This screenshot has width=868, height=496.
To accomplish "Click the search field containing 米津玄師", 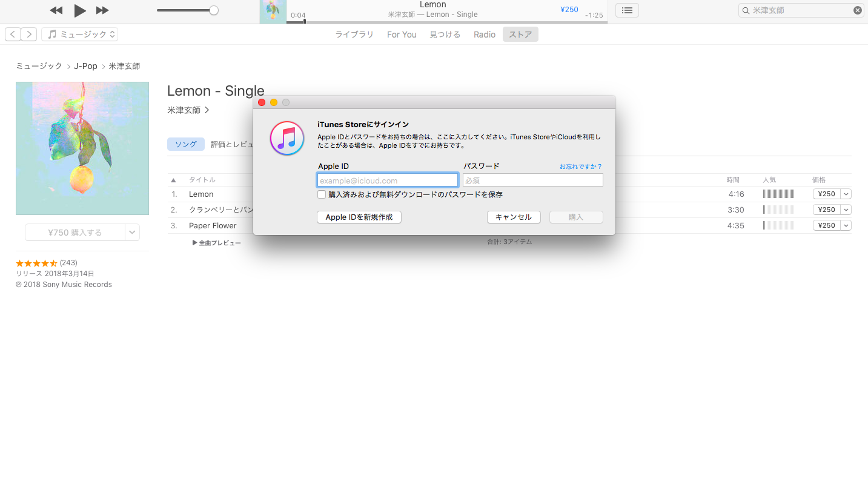I will click(x=801, y=10).
